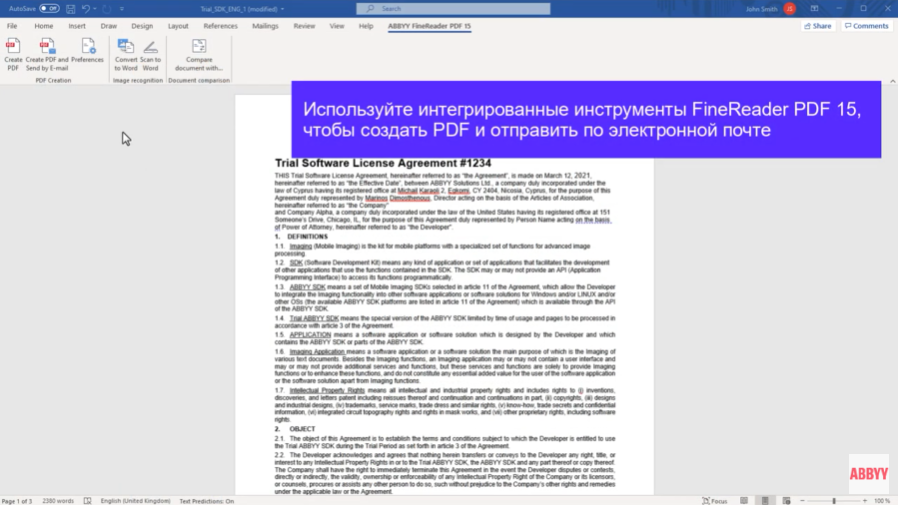Enable Focus mode in status bar
898x505 pixels.
pyautogui.click(x=715, y=501)
